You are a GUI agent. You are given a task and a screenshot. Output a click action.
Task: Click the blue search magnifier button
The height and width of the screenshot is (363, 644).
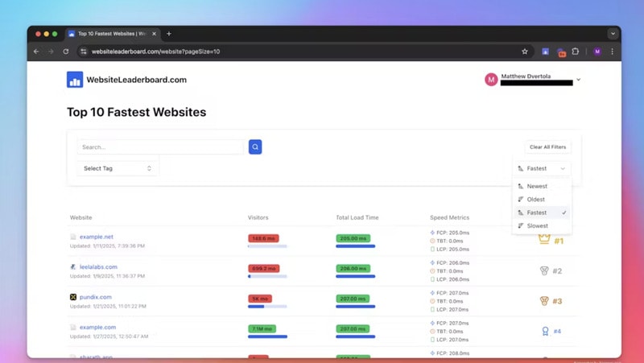[255, 147]
